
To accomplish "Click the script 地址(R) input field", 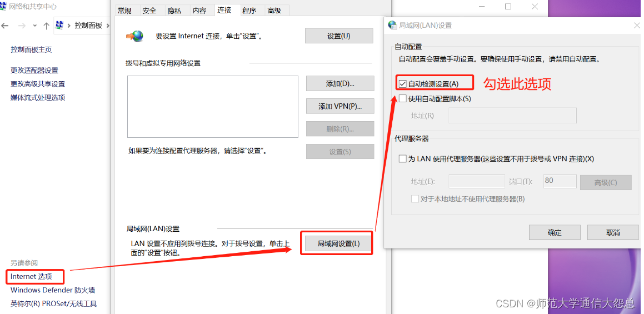I will (512, 116).
